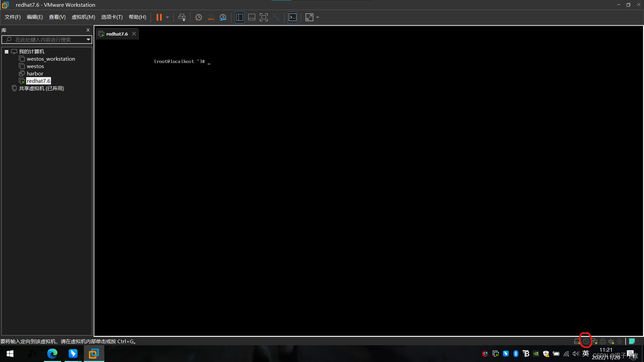Screen dimensions: 644x362
Task: Open Microsoft Edge from the taskbar
Action: [52, 354]
